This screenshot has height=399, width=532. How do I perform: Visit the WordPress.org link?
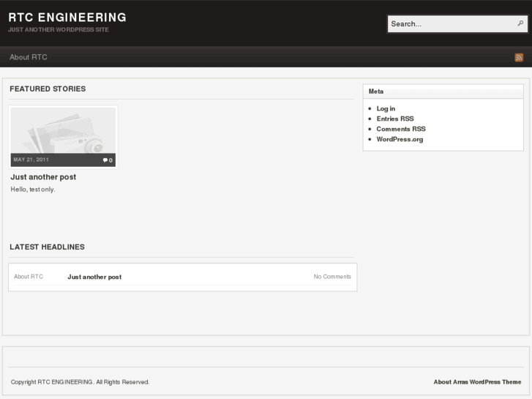400,139
